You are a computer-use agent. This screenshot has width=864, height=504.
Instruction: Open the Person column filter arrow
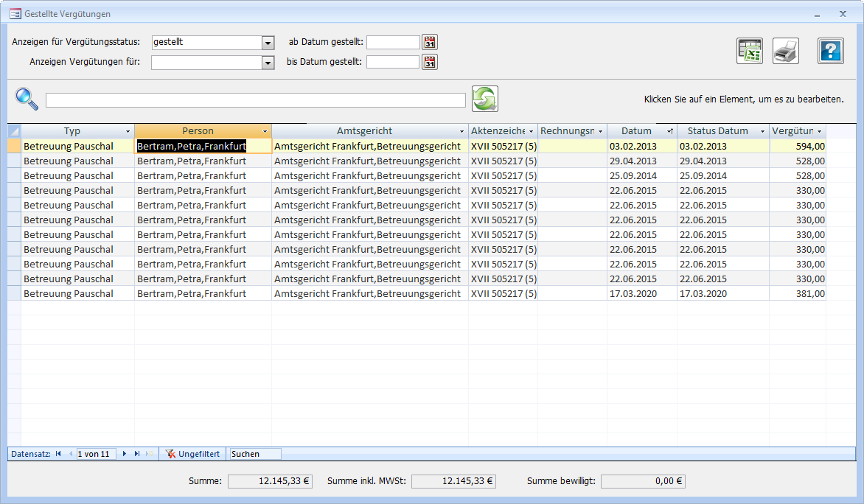pos(265,131)
